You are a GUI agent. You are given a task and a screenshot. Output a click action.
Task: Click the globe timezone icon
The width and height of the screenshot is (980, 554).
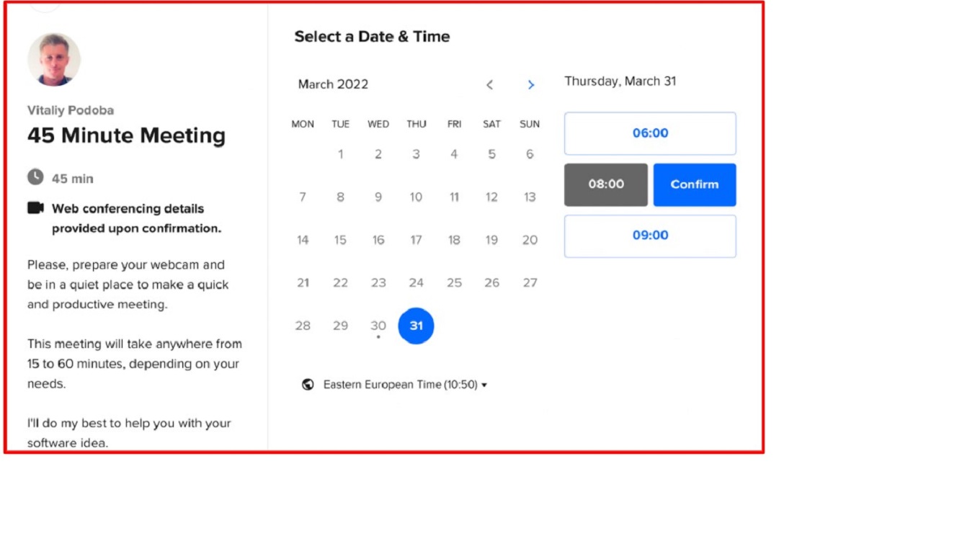[308, 385]
